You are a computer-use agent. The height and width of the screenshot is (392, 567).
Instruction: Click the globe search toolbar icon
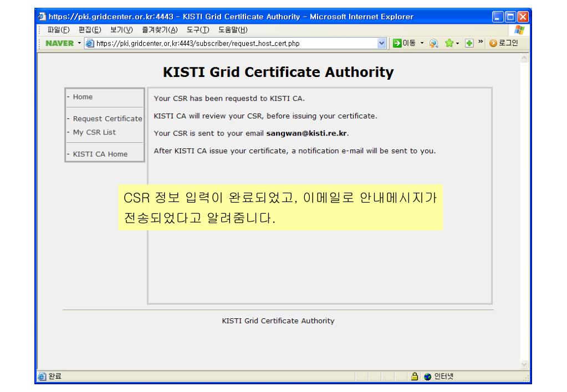[x=433, y=43]
